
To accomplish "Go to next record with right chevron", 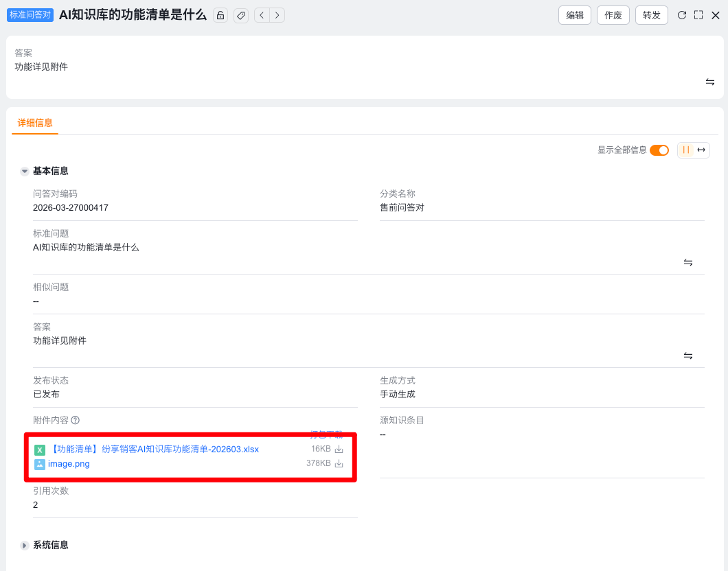I will [x=277, y=15].
